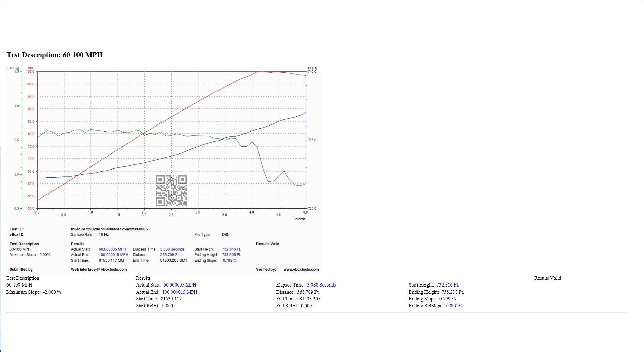Click Web interface @ vboxtools.com text
This screenshot has width=644, height=352.
pyautogui.click(x=99, y=269)
